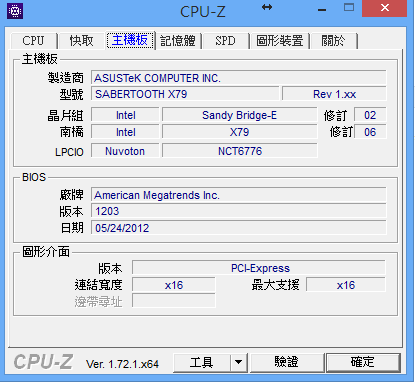Screen dimensions: 415x382
Task: Expand the 工具 dropdown arrow
Action: pos(239,362)
